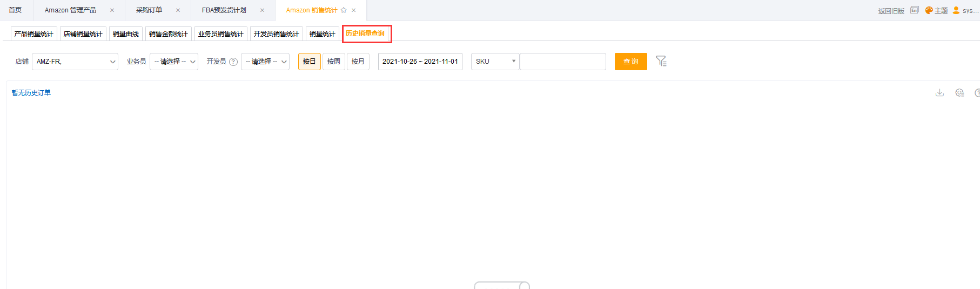
Task: Click the help icon beside 开发员
Action: coord(233,62)
